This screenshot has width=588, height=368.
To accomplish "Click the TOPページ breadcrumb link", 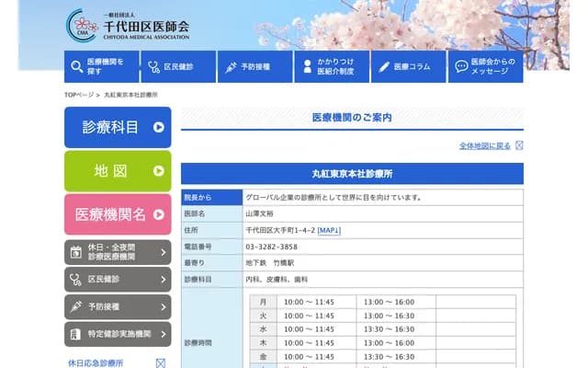I will click(x=79, y=95).
